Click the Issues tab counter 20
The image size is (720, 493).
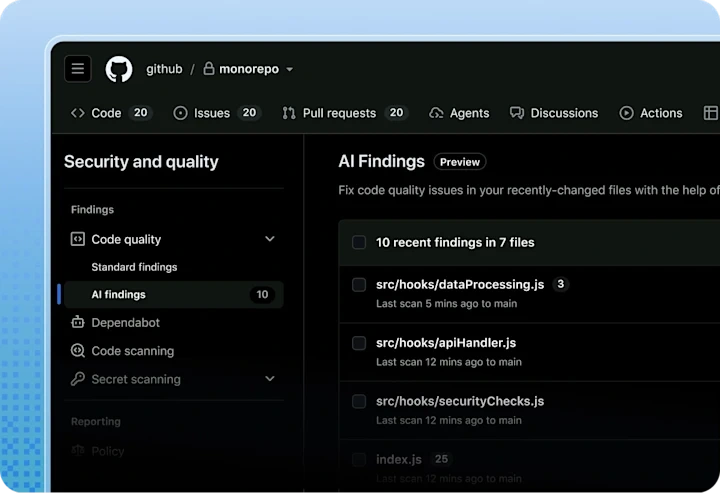pos(249,112)
